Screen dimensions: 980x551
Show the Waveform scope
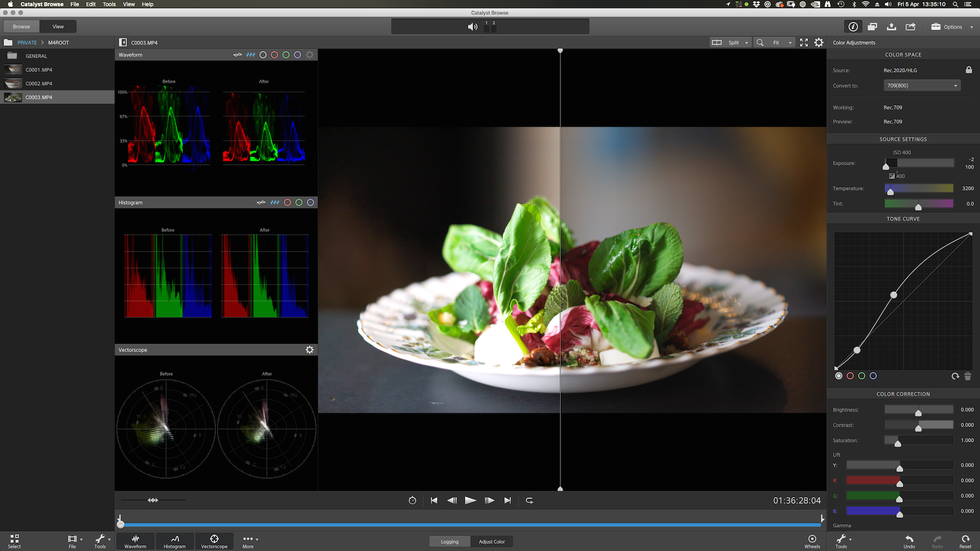click(135, 541)
